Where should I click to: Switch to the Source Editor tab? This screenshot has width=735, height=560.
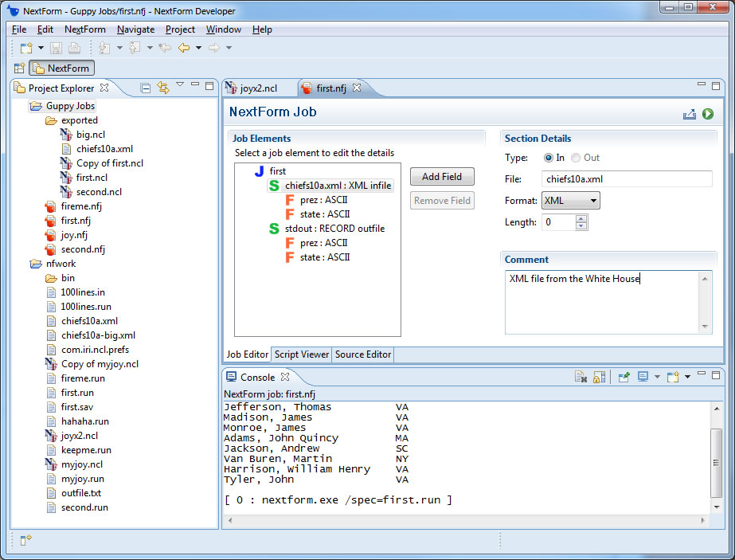[x=363, y=354]
